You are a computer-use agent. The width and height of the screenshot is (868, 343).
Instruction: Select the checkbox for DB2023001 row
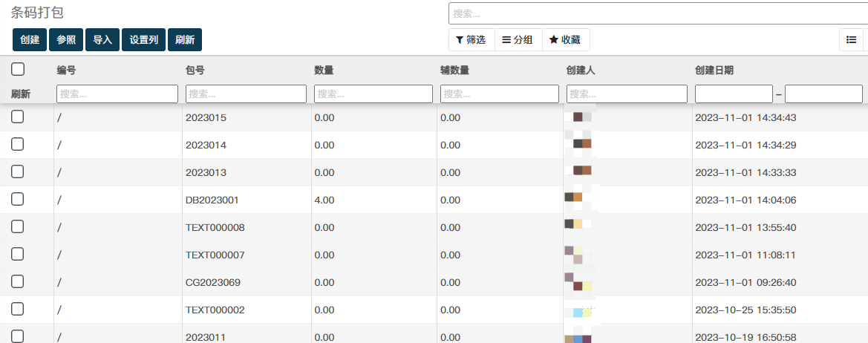(x=18, y=199)
